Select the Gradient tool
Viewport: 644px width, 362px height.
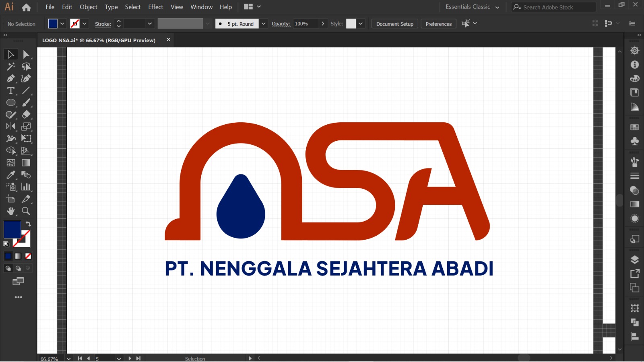point(26,163)
